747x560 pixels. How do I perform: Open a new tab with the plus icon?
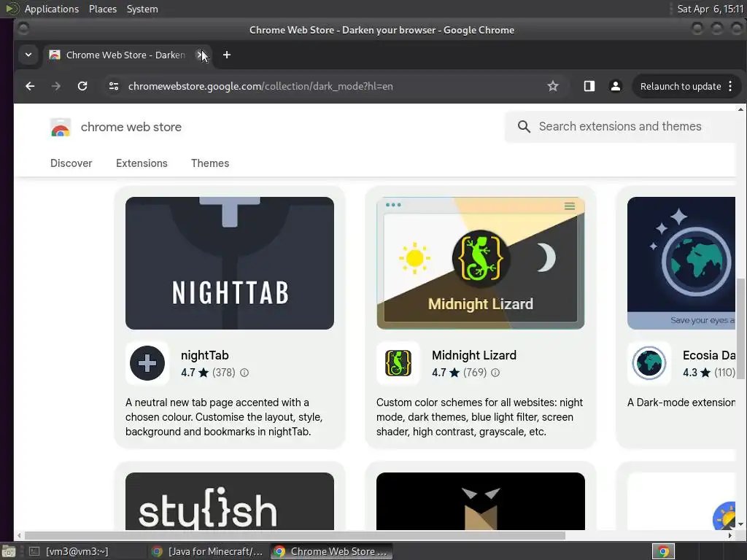pyautogui.click(x=227, y=55)
